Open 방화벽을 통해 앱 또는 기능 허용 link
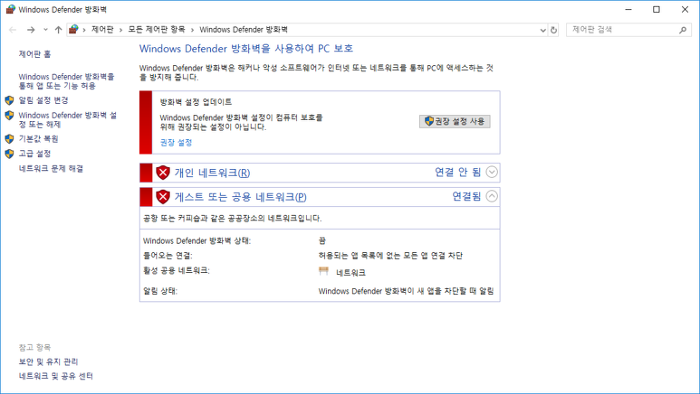This screenshot has width=700, height=394. click(x=66, y=81)
